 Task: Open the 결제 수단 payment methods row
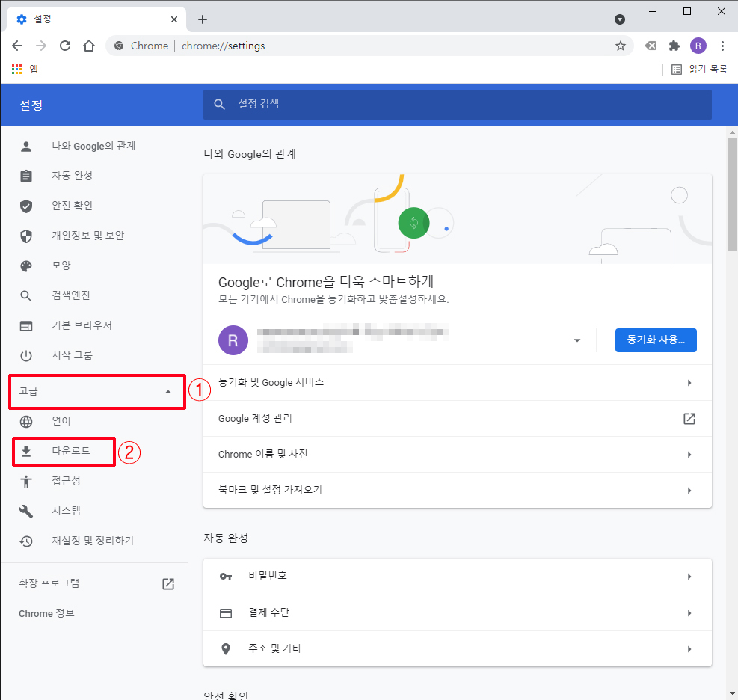pos(457,613)
